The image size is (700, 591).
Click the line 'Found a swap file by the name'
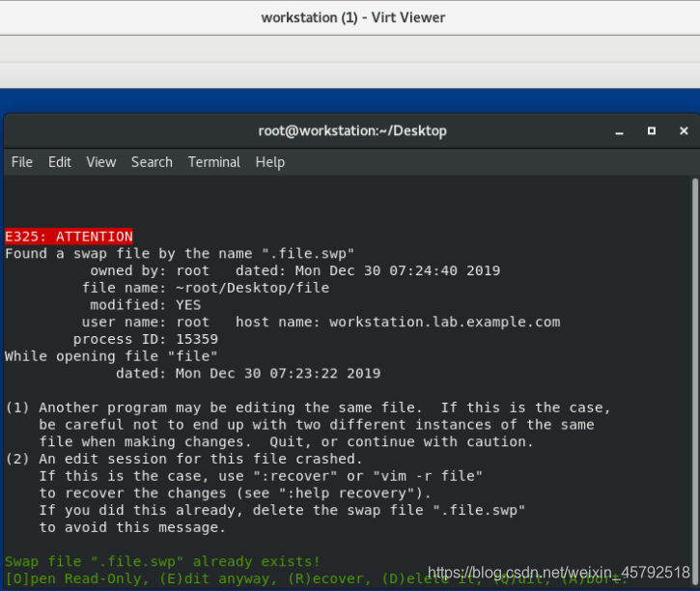(x=179, y=254)
